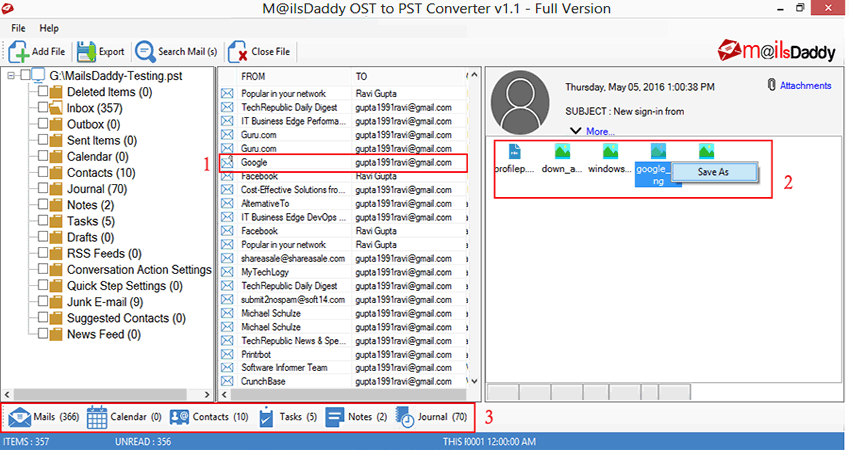Click envelope icon of CrunchBase mail row
This screenshot has height=450, width=849.
click(227, 381)
